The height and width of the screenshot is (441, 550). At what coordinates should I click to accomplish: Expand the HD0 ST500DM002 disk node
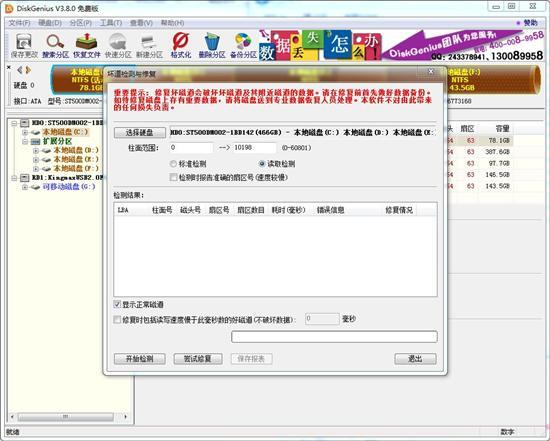coord(14,123)
